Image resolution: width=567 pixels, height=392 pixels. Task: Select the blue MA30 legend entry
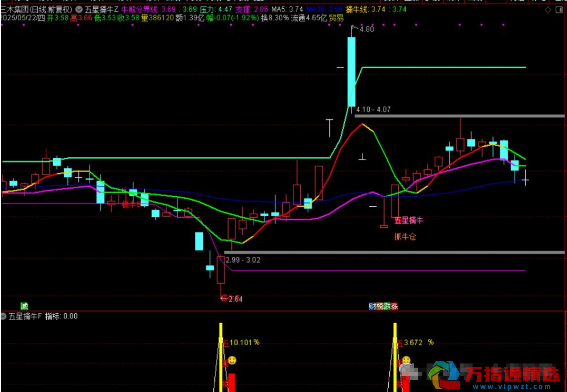pos(324,9)
